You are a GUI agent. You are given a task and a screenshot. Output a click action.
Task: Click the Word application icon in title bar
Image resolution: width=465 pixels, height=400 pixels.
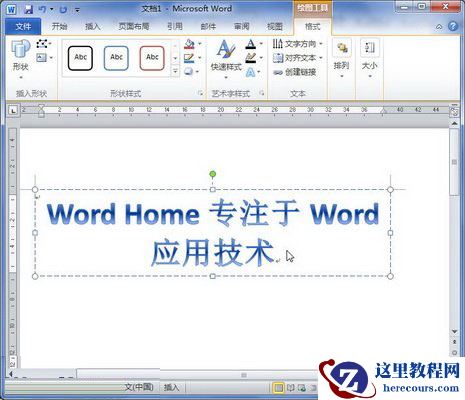pyautogui.click(x=11, y=9)
